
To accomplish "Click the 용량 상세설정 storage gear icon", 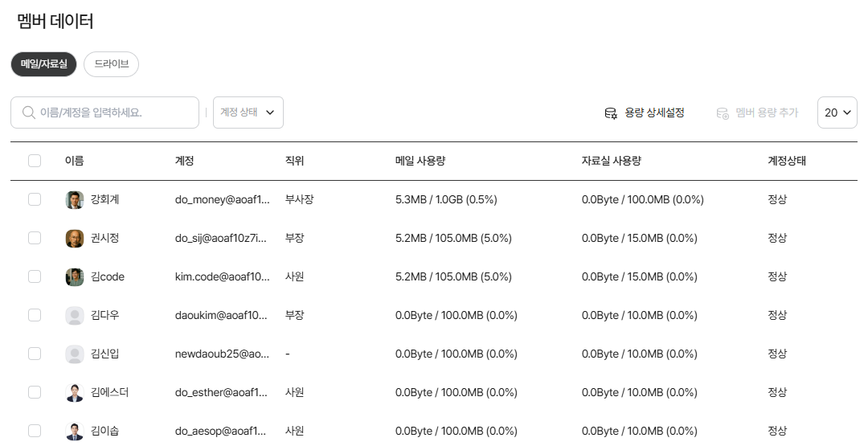I will [611, 113].
